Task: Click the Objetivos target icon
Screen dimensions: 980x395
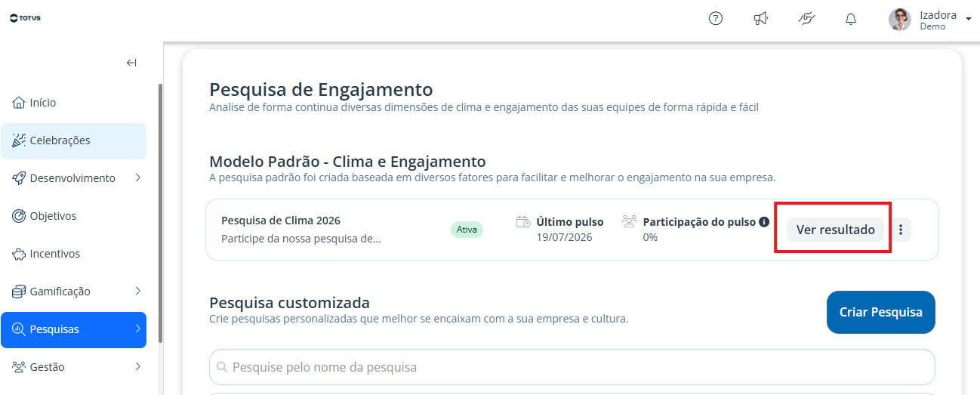Action: coord(19,216)
